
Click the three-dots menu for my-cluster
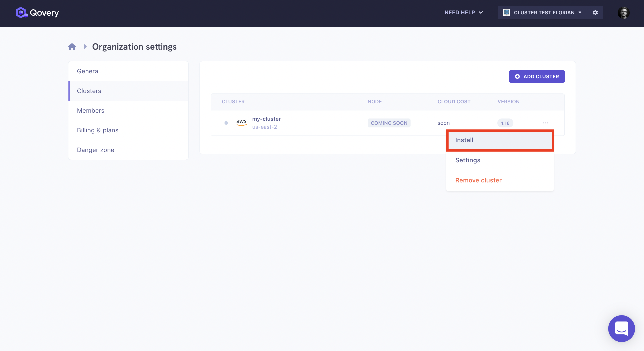click(x=545, y=123)
